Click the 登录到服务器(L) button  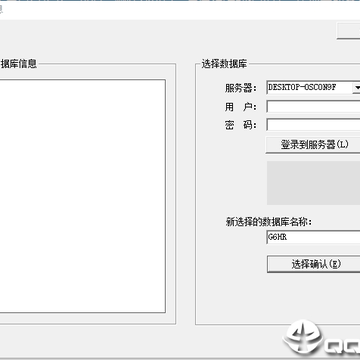point(313,145)
